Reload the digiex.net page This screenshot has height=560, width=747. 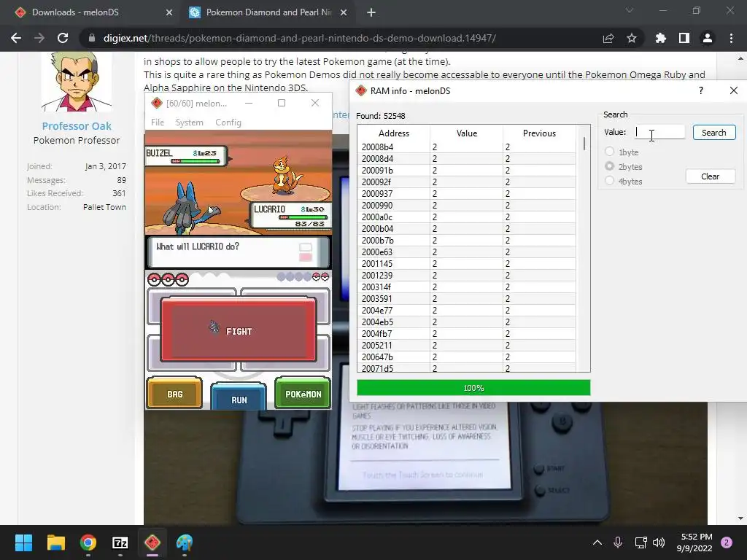63,38
